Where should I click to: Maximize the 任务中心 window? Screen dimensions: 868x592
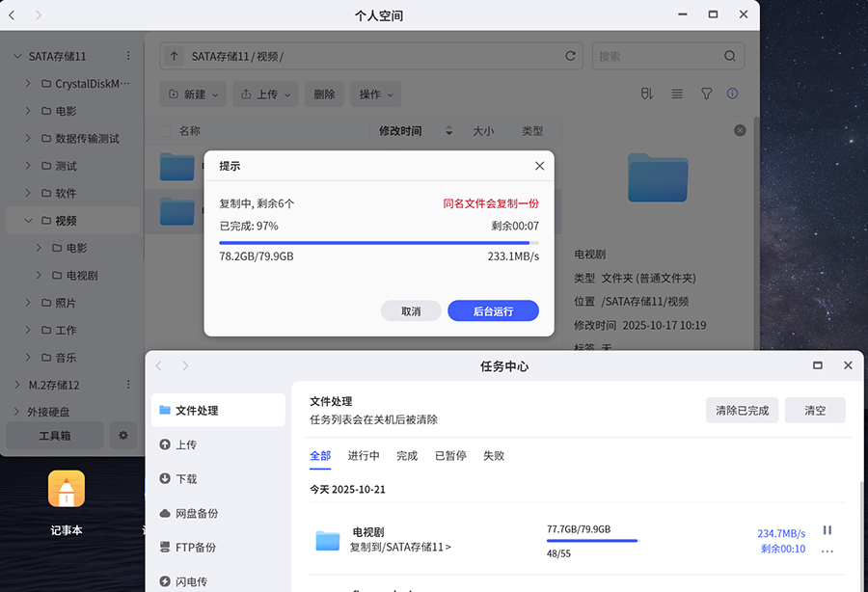[817, 365]
